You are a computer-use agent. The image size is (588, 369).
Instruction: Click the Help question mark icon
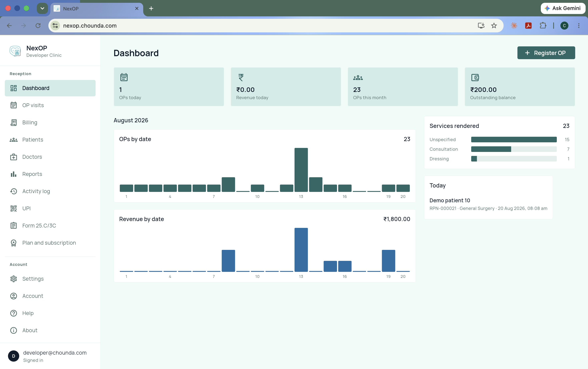pos(14,313)
